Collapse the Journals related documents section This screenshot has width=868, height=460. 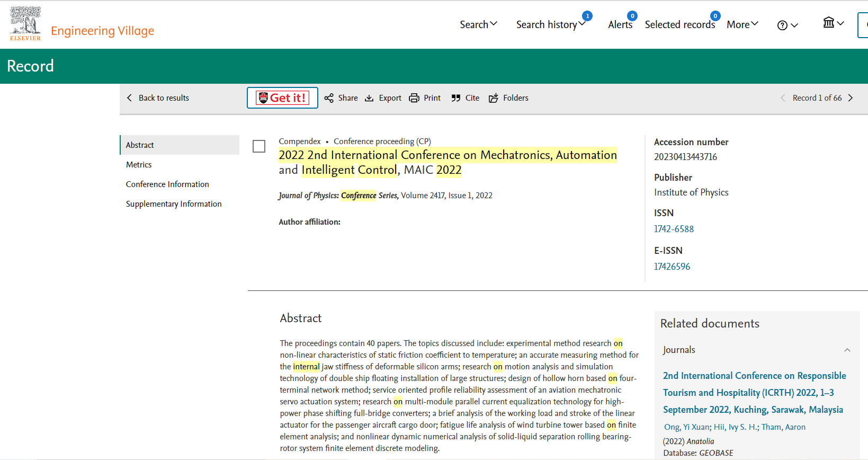pos(847,350)
